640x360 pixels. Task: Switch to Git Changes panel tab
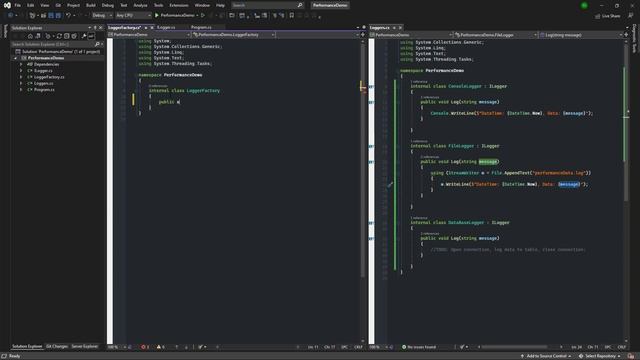point(57,347)
